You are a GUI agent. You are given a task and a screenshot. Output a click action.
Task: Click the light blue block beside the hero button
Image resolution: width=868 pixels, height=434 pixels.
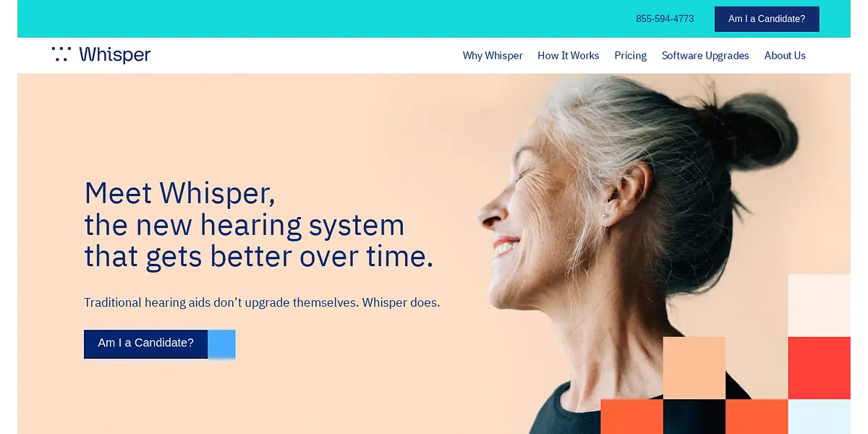pyautogui.click(x=222, y=344)
